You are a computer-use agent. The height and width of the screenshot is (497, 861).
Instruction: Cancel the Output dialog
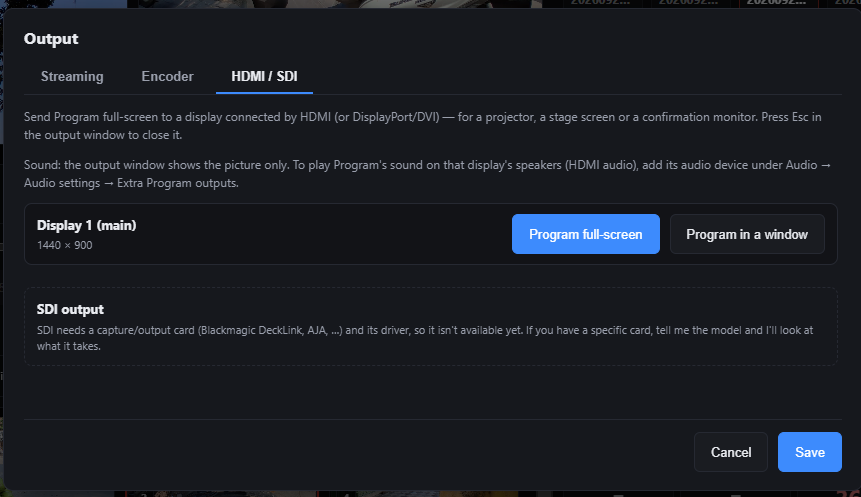point(730,452)
